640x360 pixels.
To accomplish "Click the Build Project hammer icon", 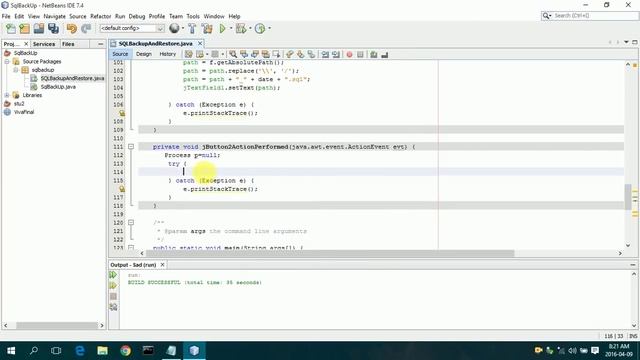I will pyautogui.click(x=192, y=28).
